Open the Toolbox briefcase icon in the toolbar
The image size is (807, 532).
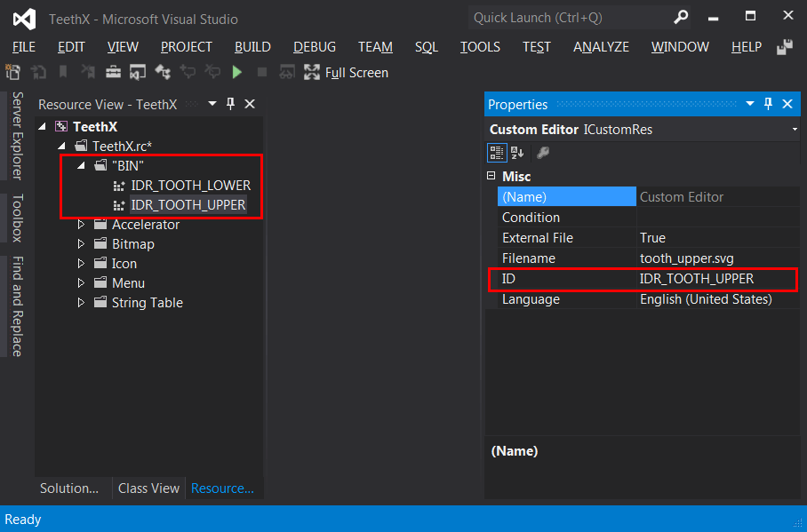[113, 73]
